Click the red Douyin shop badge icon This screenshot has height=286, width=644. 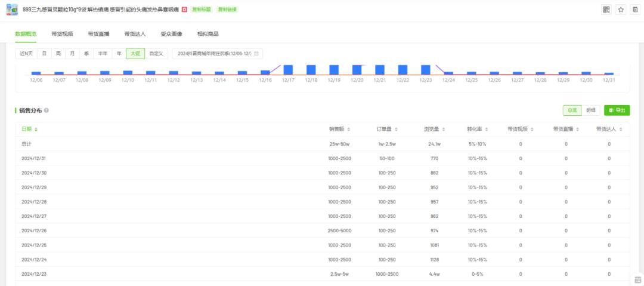pos(184,10)
